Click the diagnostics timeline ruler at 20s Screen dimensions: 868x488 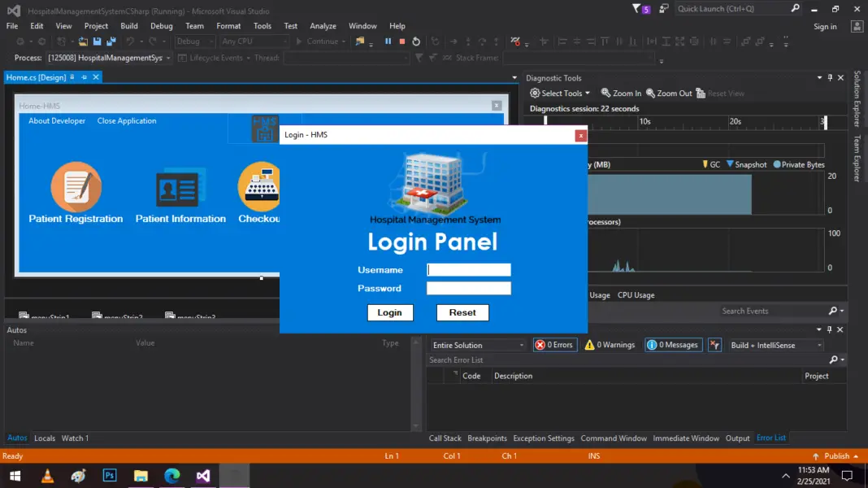click(736, 121)
